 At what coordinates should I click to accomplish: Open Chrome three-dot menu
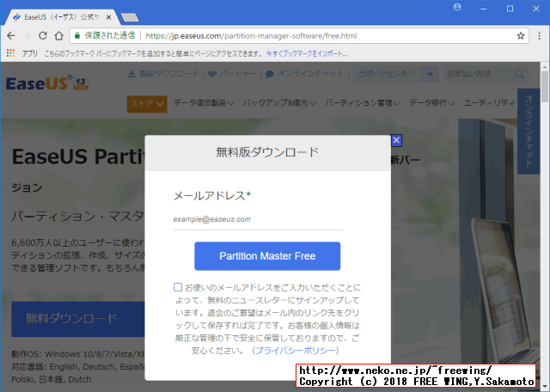[538, 36]
